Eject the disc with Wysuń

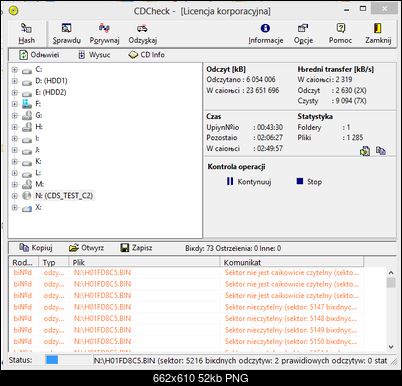(x=94, y=55)
